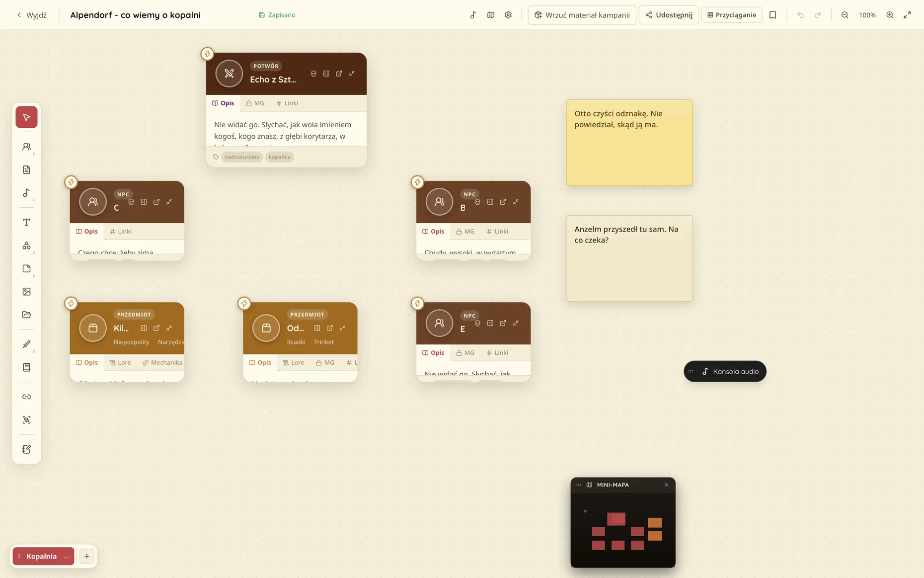Open the folder tool in the sidebar
The height and width of the screenshot is (578, 924).
coord(26,315)
